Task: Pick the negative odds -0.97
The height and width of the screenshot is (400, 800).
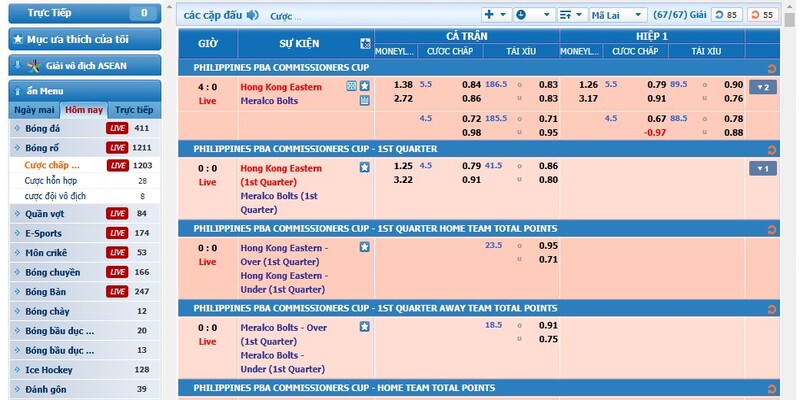Action: coord(654,133)
